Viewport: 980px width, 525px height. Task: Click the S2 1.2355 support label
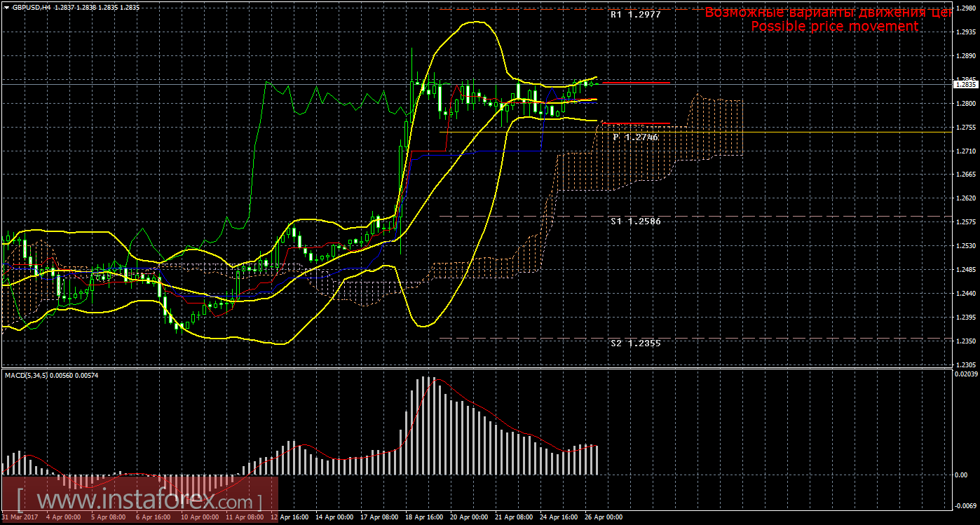click(x=635, y=343)
